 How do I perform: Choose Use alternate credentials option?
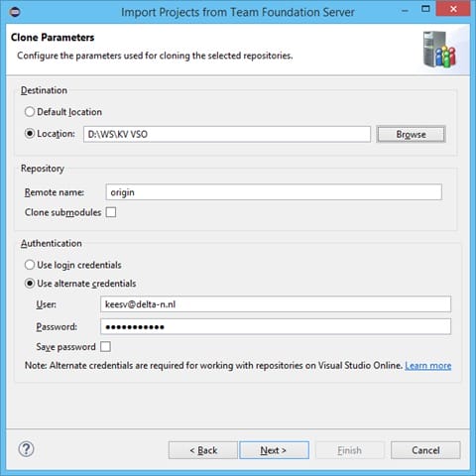pos(30,284)
